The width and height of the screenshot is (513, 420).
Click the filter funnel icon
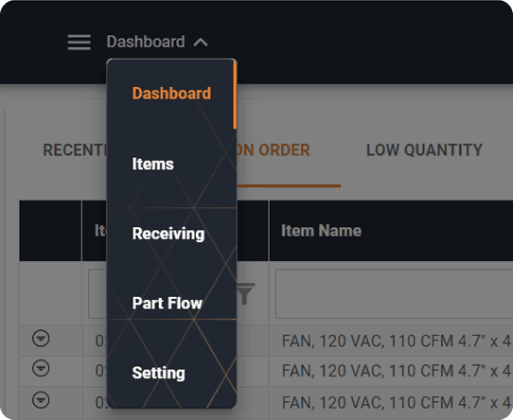(x=246, y=293)
